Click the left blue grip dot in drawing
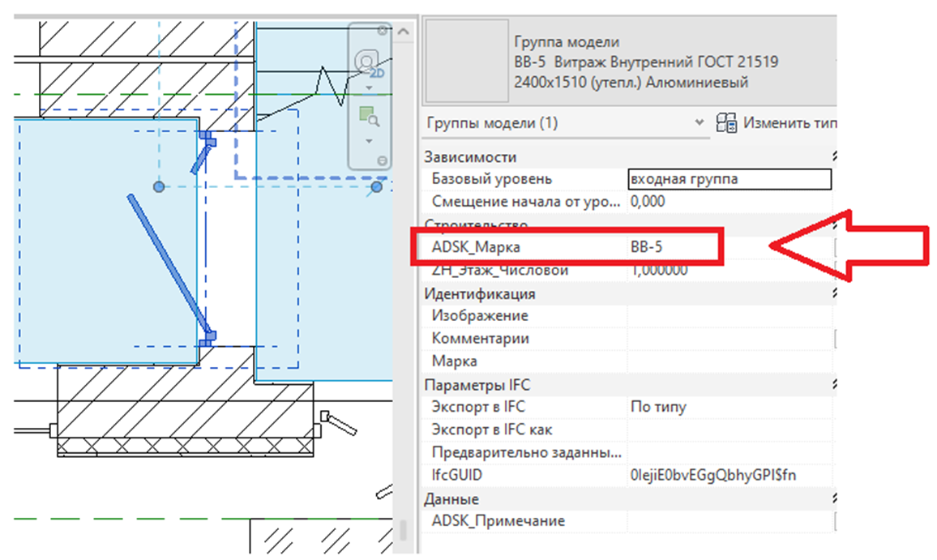This screenshot has height=560, width=937. click(158, 186)
